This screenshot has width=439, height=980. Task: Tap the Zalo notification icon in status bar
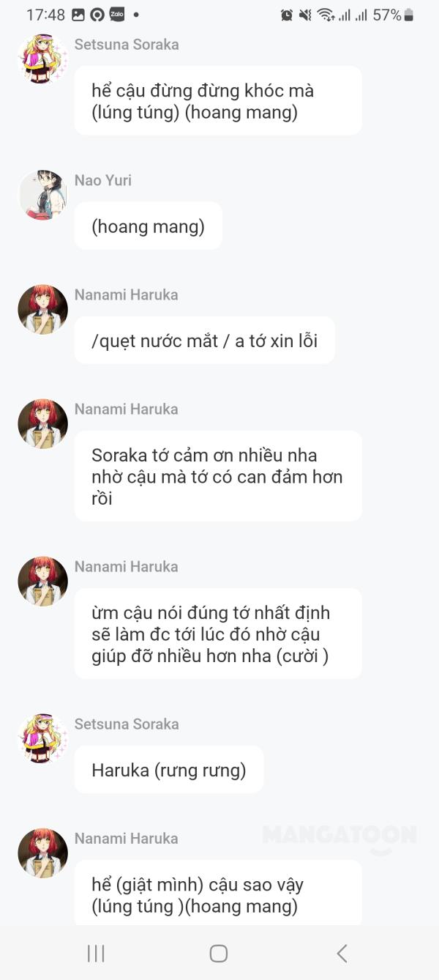tap(116, 15)
